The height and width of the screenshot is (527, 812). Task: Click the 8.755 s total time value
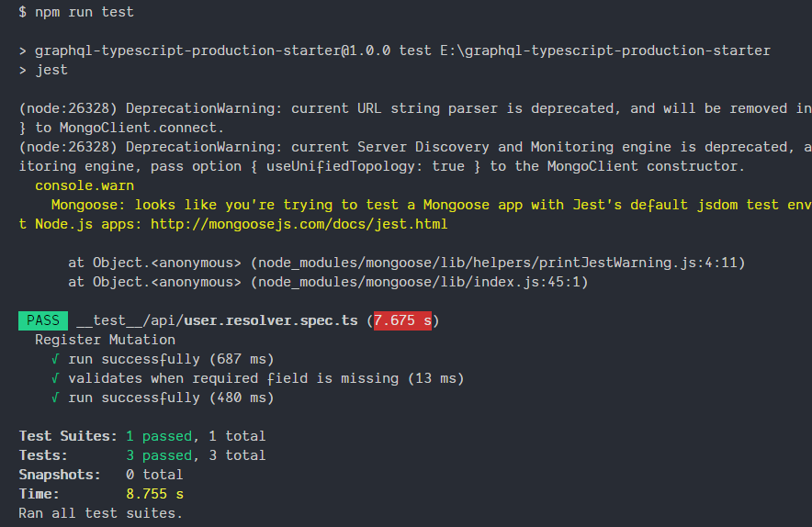pos(154,494)
